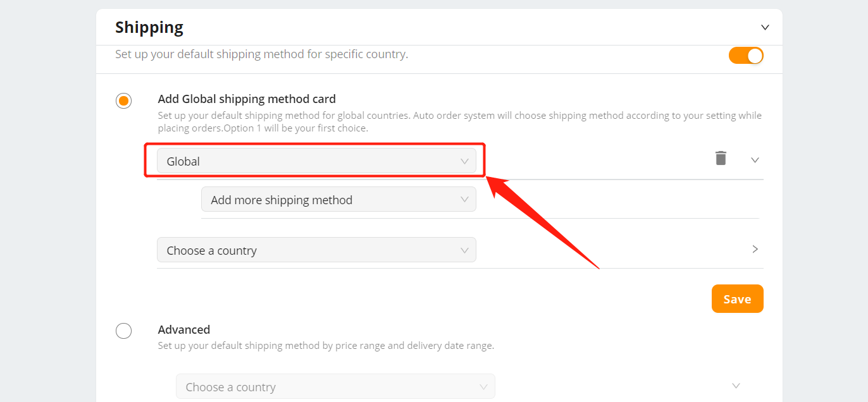Click the arrow inside Global dropdown
This screenshot has width=868, height=402.
coord(464,161)
